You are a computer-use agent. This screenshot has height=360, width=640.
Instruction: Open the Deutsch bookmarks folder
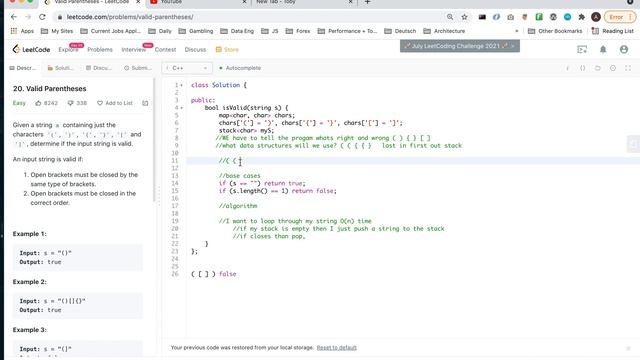400,31
